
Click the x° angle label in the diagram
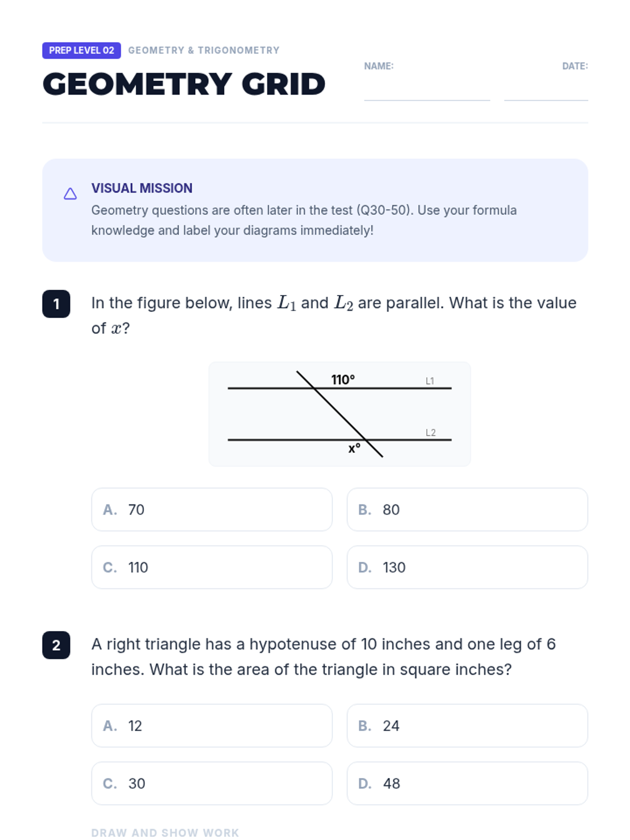tap(354, 448)
